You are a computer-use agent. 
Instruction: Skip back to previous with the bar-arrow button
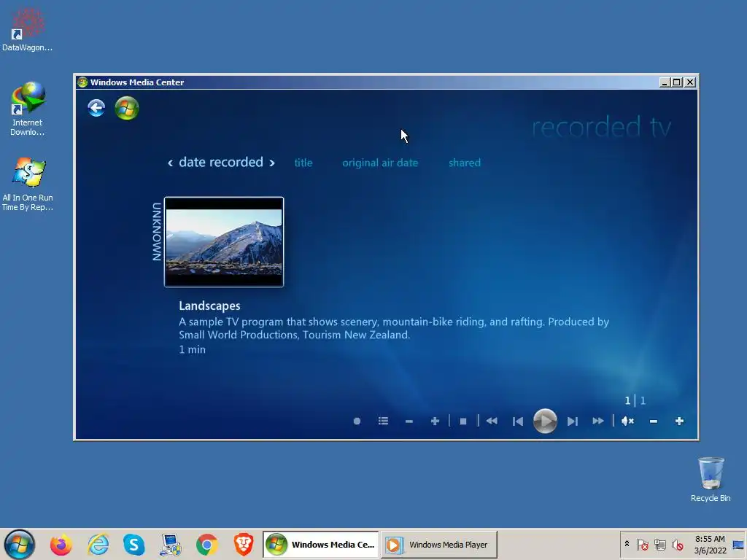point(518,421)
